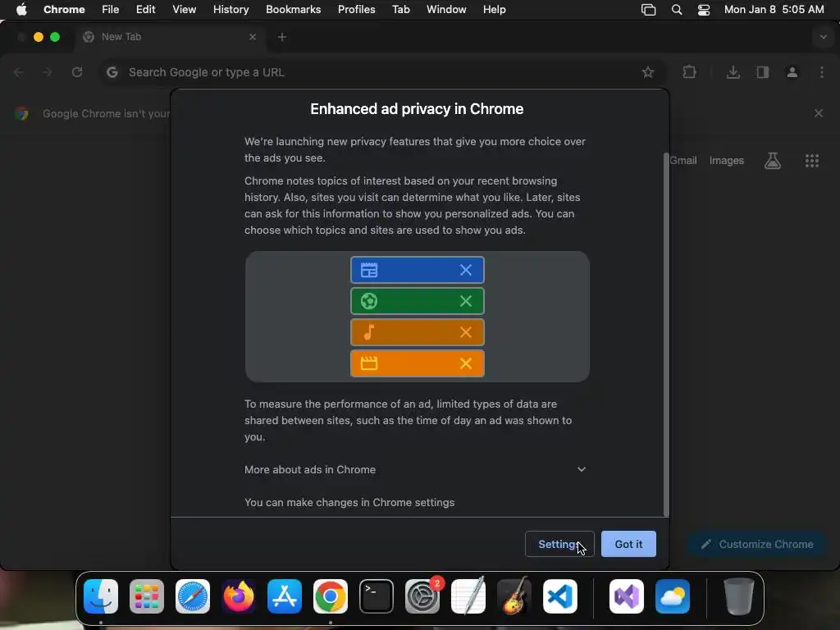
Task: Open Finder from the Dock
Action: coord(101,596)
